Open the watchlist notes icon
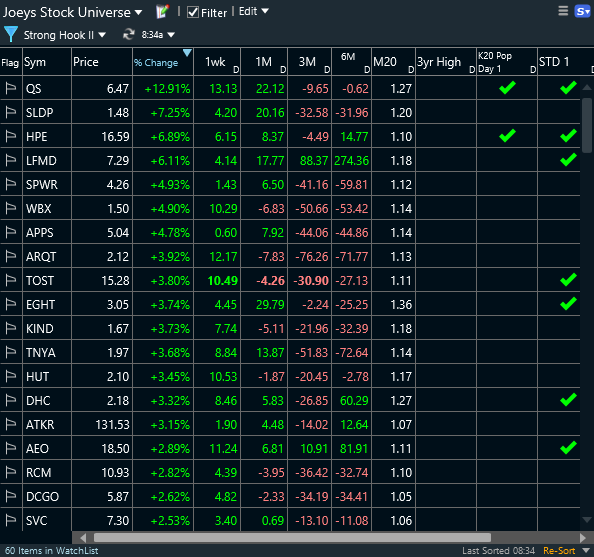 pos(162,12)
